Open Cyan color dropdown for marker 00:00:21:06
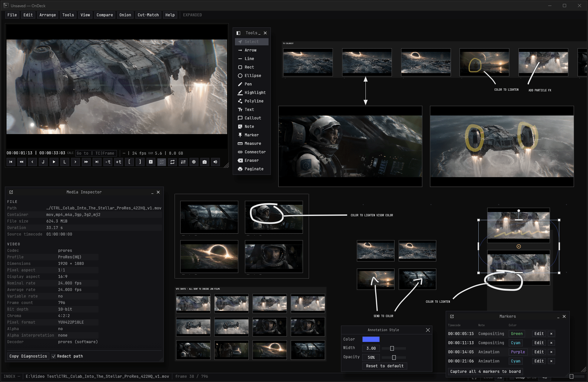 pyautogui.click(x=516, y=361)
